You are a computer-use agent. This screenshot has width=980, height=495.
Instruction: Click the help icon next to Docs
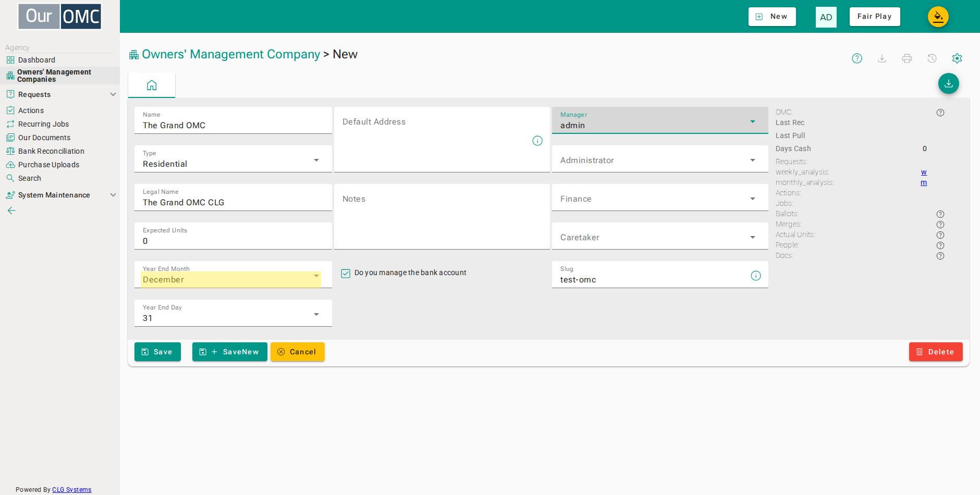click(x=940, y=256)
